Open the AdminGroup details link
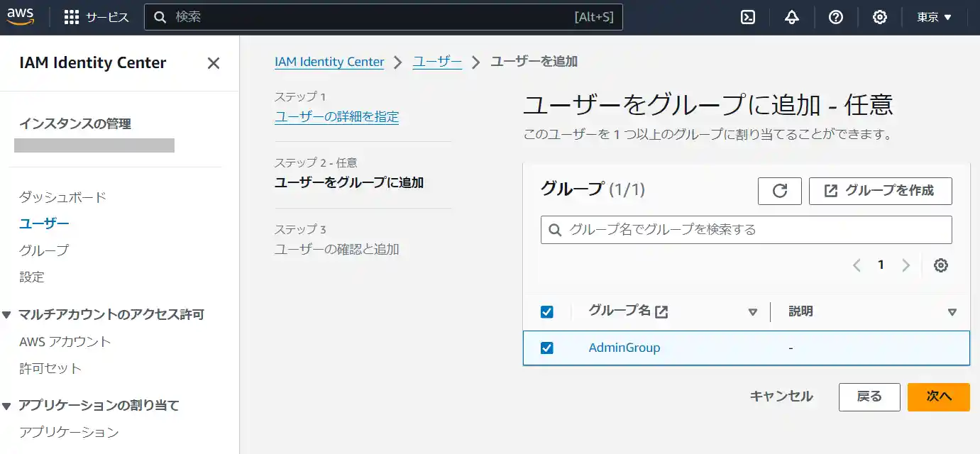 [624, 348]
